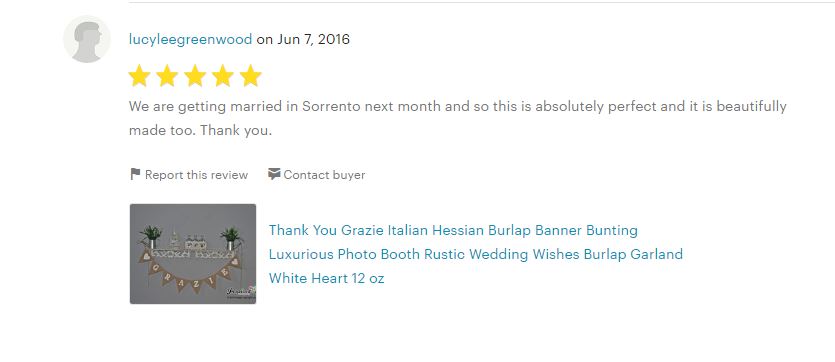Open the Report this review link
This screenshot has width=835, height=362.
196,175
